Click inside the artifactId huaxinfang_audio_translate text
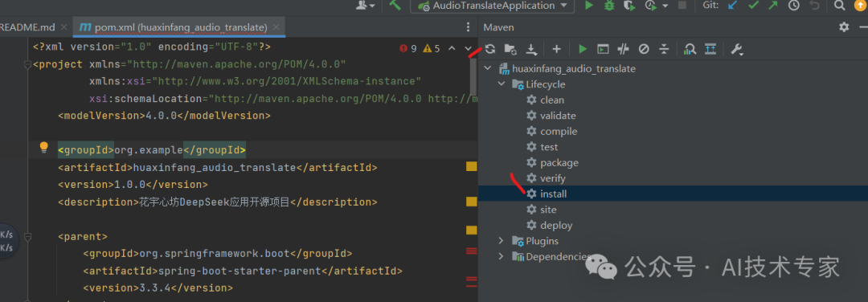868x302 pixels. 215,168
